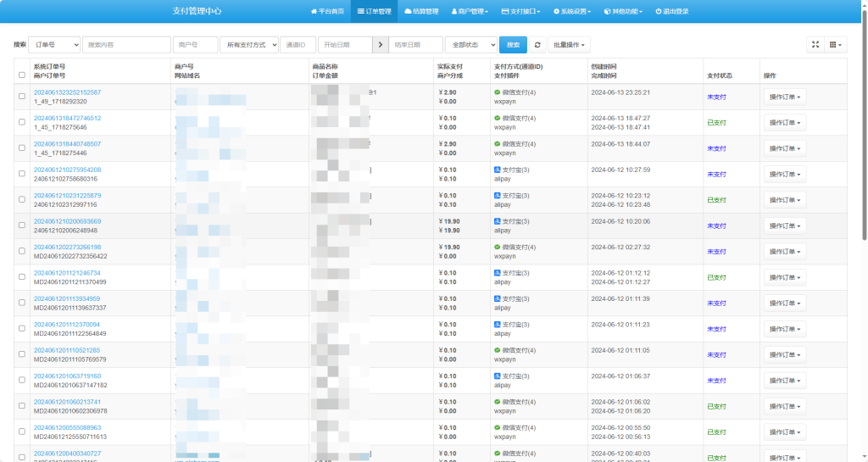This screenshot has height=462, width=868.
Task: Open the 结算管理 menu item
Action: [x=421, y=12]
